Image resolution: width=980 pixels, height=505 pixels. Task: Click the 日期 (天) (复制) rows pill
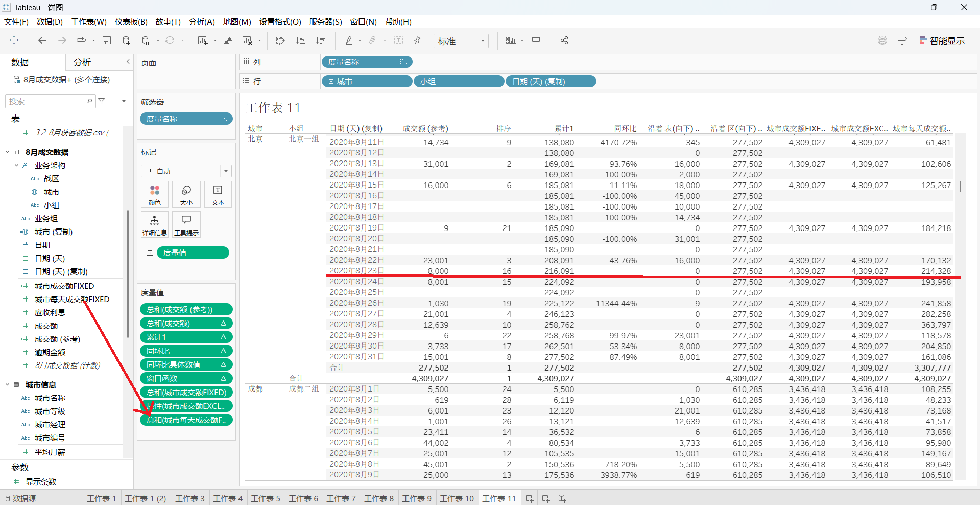[551, 81]
